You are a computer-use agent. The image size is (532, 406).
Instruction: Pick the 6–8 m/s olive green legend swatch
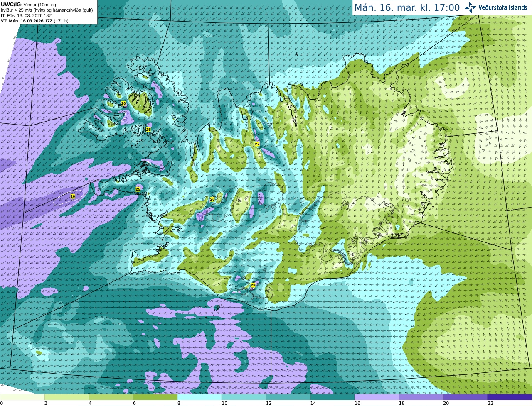[155, 397]
